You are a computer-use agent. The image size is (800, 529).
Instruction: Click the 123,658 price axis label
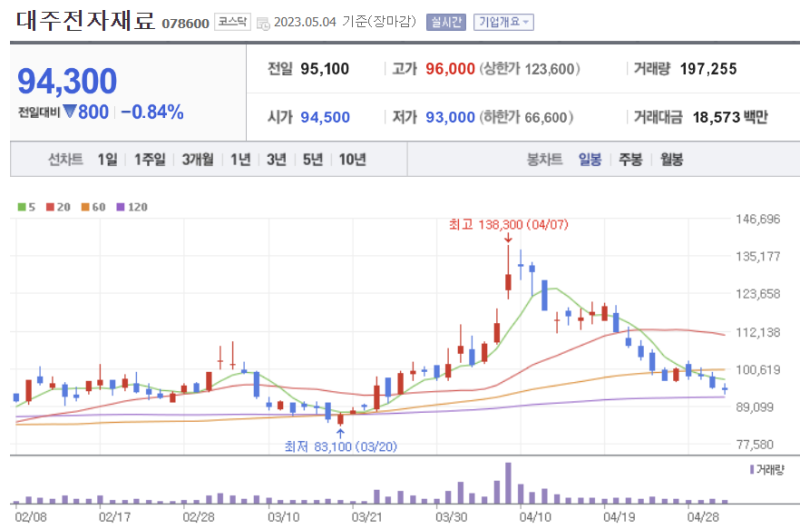(x=758, y=294)
